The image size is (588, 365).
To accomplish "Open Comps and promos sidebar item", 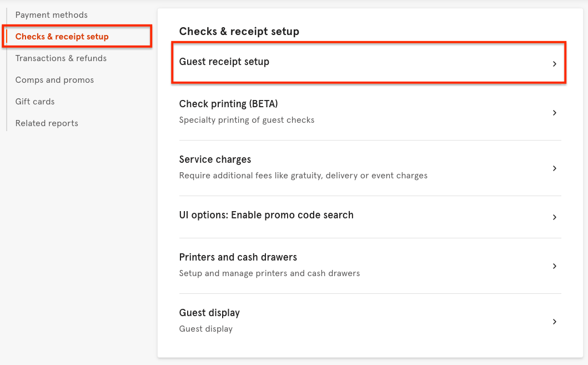I will pyautogui.click(x=54, y=80).
